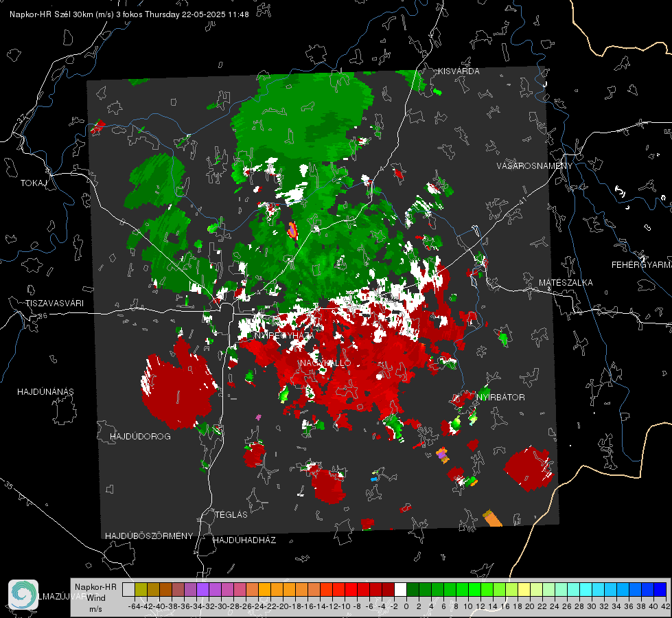Click the NAGYKÁLLÓ town label

coord(325,363)
